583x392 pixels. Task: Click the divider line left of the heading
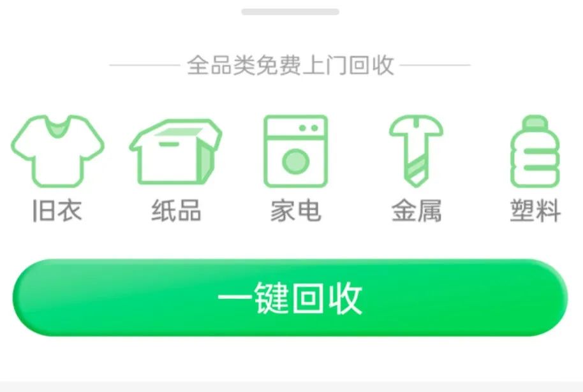point(145,65)
